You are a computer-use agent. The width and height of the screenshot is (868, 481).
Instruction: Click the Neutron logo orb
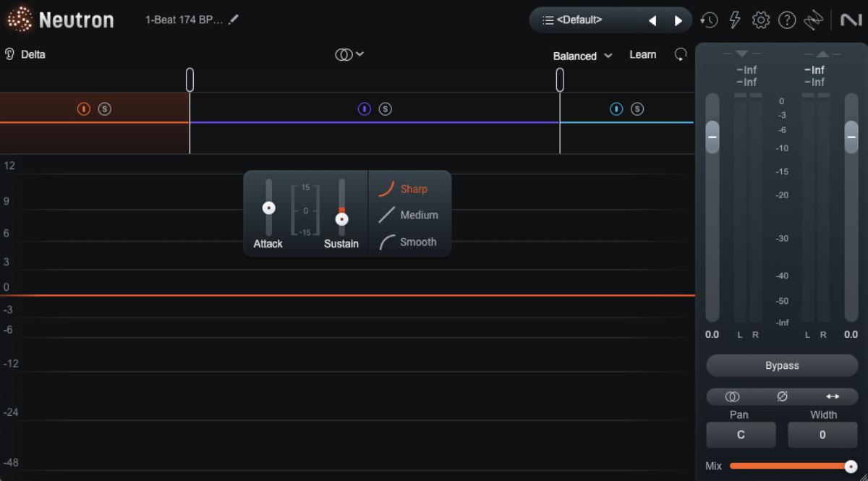20,20
